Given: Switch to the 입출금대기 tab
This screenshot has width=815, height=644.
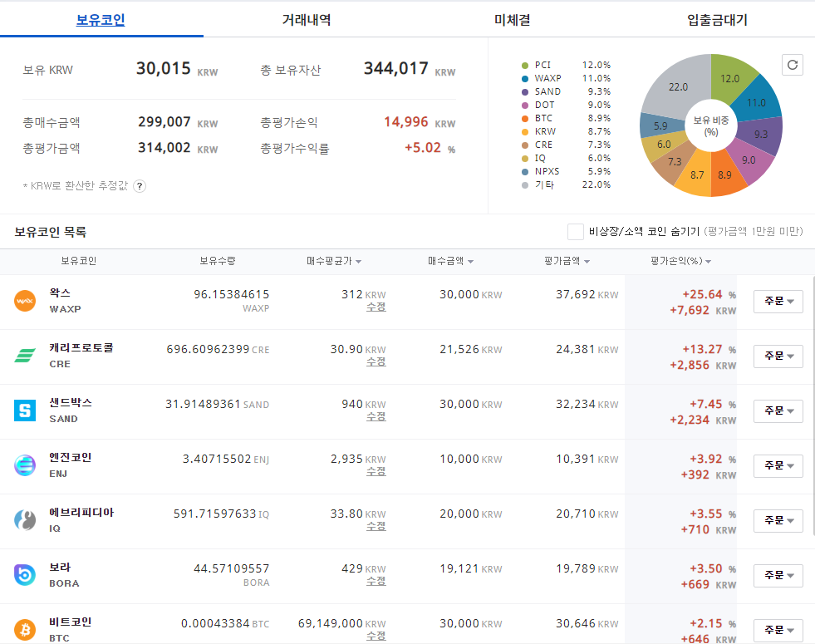Looking at the screenshot, I should (717, 20).
